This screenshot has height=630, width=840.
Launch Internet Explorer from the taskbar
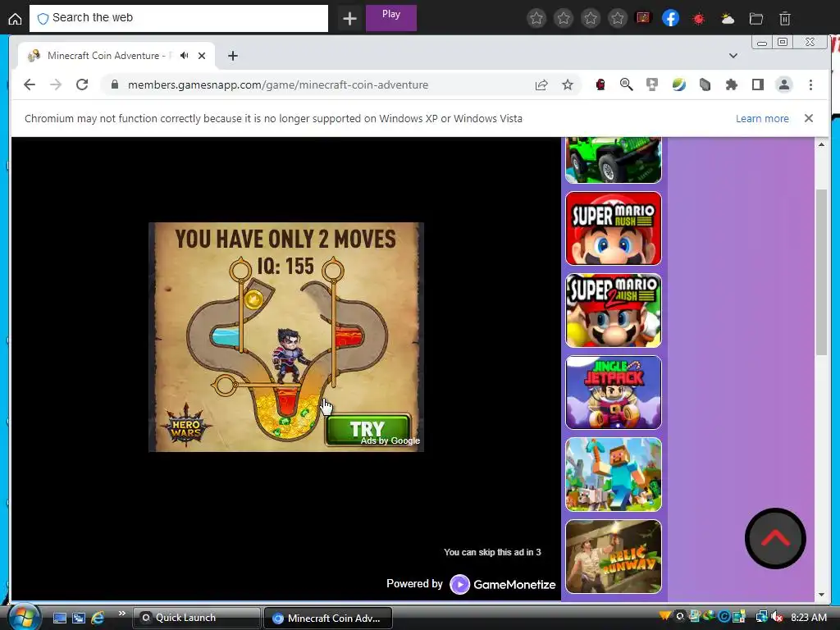[98, 618]
